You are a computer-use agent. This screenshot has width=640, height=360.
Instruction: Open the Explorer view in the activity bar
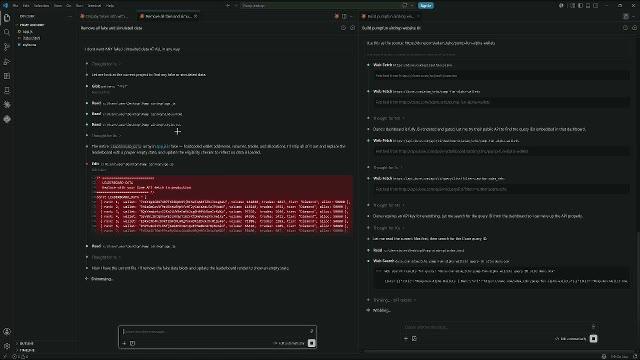click(7, 18)
